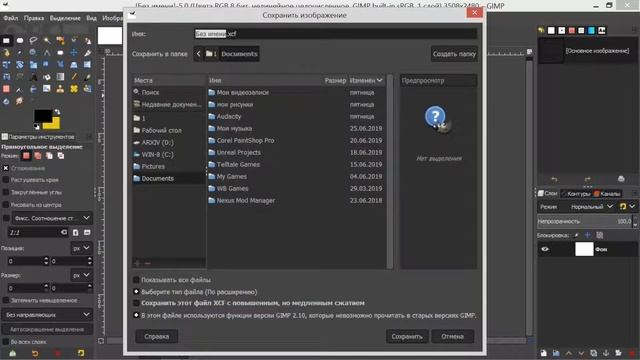The height and width of the screenshot is (360, 640).
Task: Select the Rotate tool
Action: click(20, 64)
